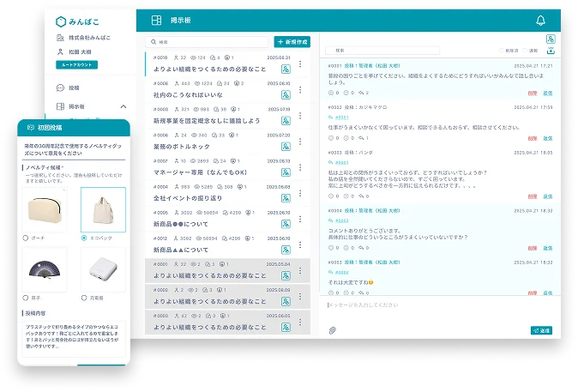Click the charger product thumbnail
The image size is (578, 392).
click(x=103, y=269)
